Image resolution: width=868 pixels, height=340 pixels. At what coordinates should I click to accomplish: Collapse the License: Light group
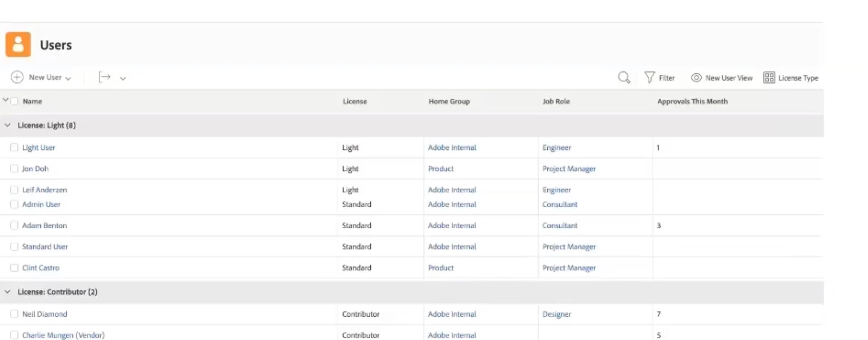tap(7, 125)
